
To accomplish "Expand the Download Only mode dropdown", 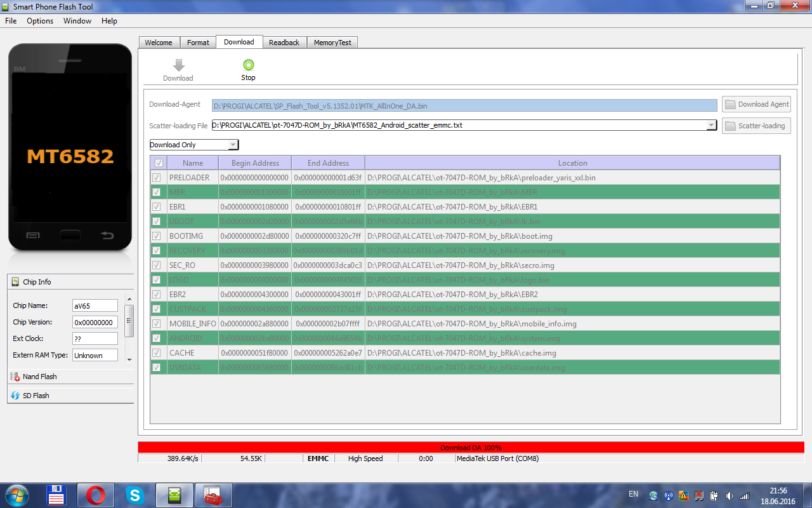I will click(233, 145).
